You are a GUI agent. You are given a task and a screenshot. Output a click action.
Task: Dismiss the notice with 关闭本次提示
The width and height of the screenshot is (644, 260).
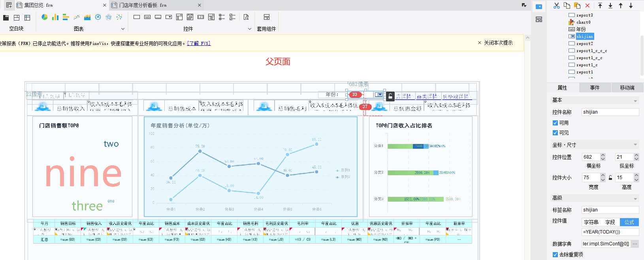coord(495,43)
